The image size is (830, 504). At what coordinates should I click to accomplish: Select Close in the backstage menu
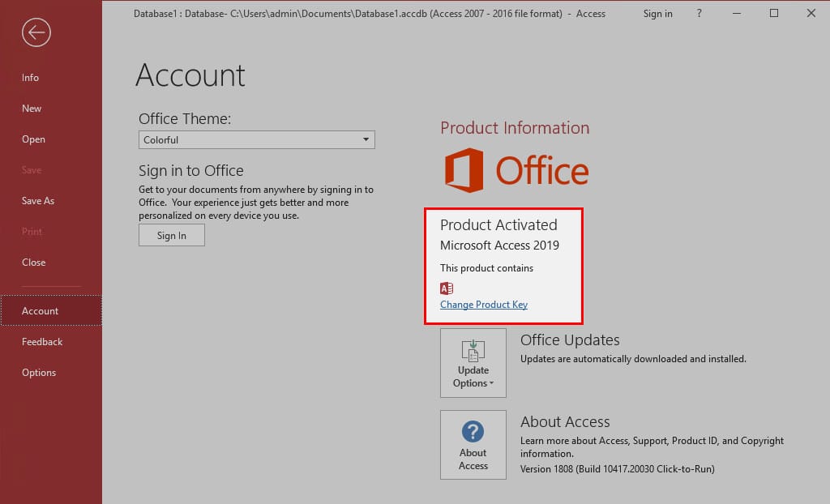point(34,262)
